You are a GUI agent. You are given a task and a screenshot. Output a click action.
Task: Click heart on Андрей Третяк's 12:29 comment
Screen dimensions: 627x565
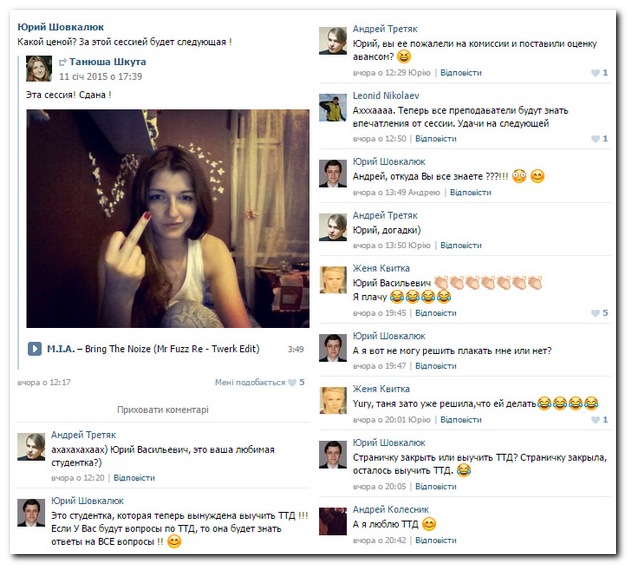tap(595, 73)
